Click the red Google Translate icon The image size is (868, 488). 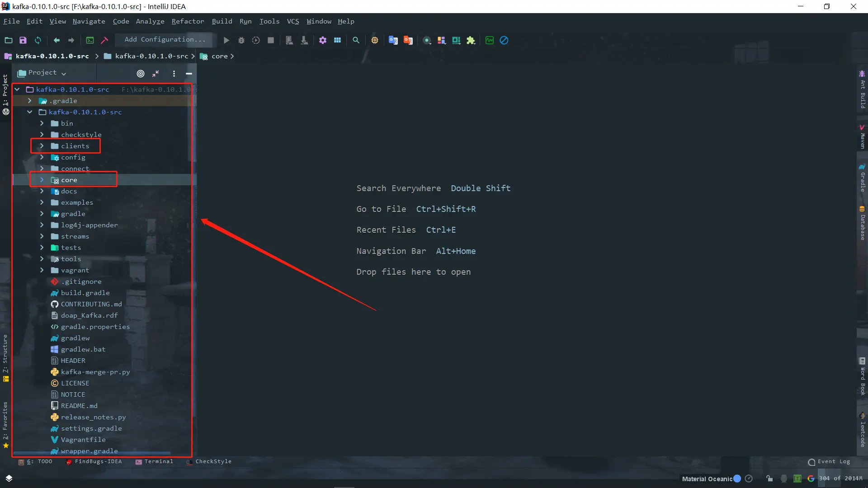[x=408, y=40]
